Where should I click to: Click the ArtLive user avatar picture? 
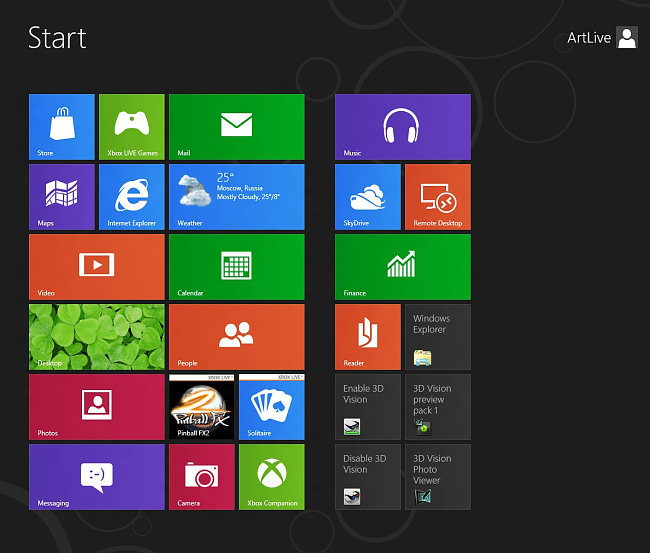tap(627, 38)
